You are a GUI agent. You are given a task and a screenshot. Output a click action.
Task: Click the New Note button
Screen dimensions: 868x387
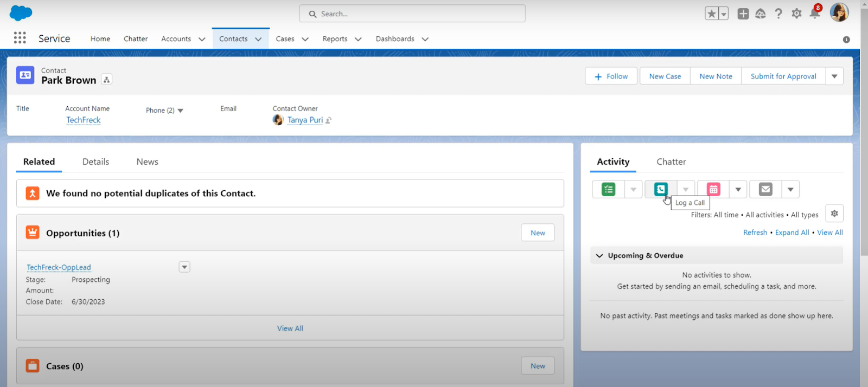coord(716,76)
